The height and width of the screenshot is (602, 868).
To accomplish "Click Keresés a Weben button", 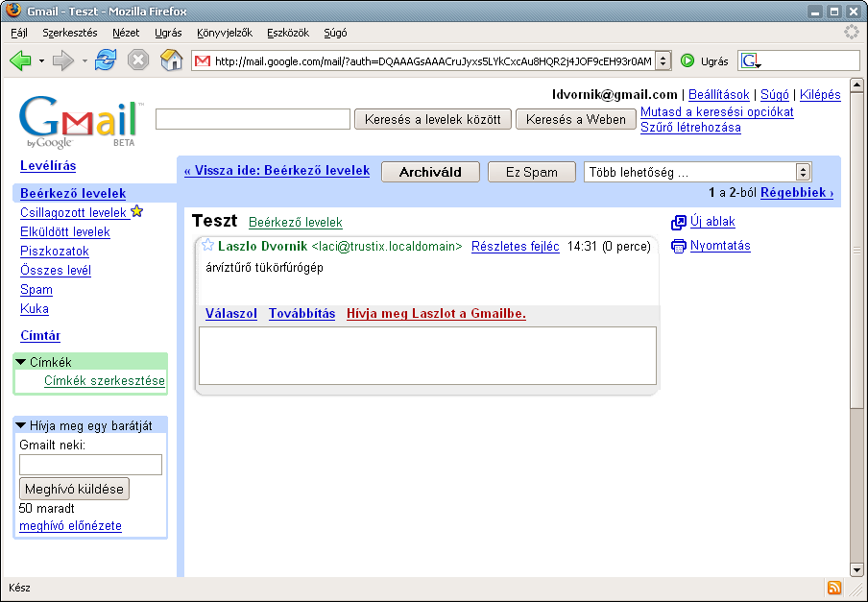I will point(576,119).
